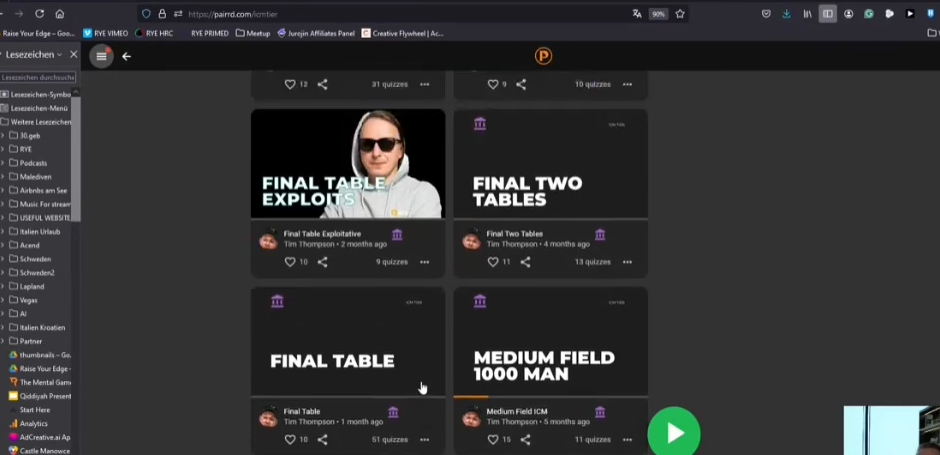The image size is (940, 455).
Task: Go back with the page back arrow
Action: pos(126,56)
